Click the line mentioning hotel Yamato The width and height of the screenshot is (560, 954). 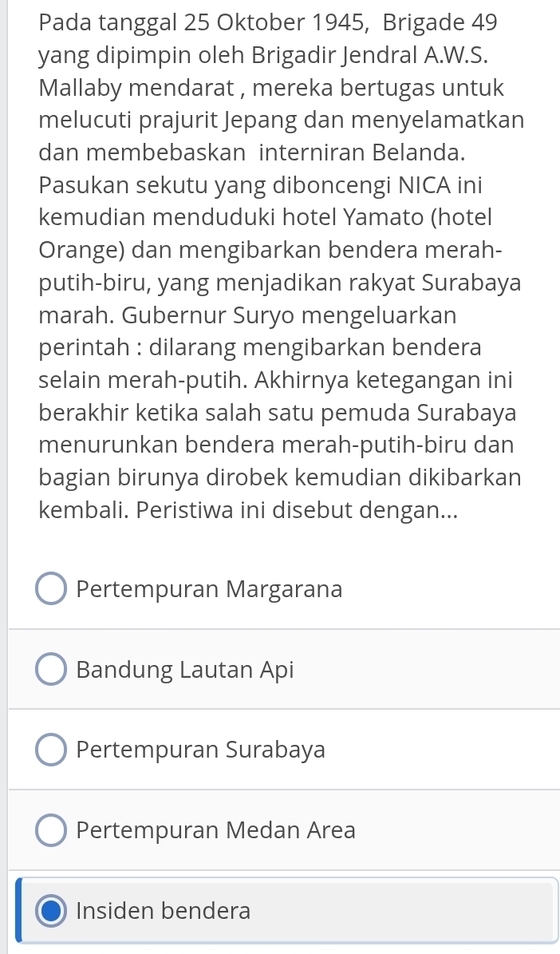point(265,217)
